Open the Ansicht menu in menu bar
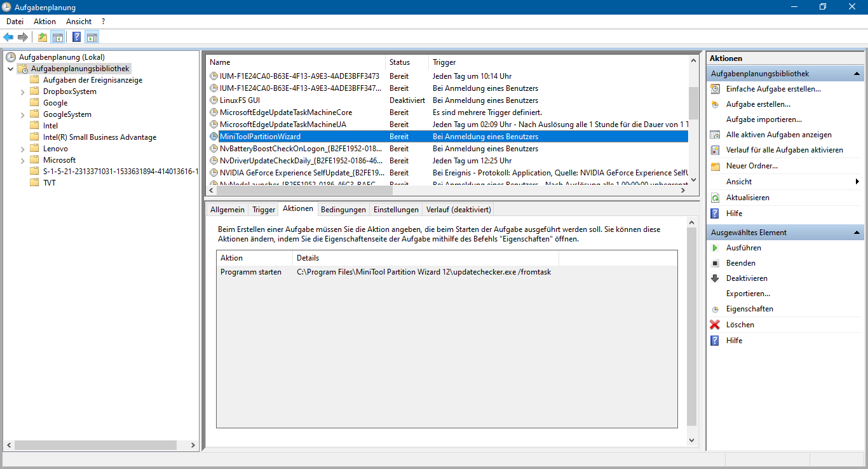 79,22
